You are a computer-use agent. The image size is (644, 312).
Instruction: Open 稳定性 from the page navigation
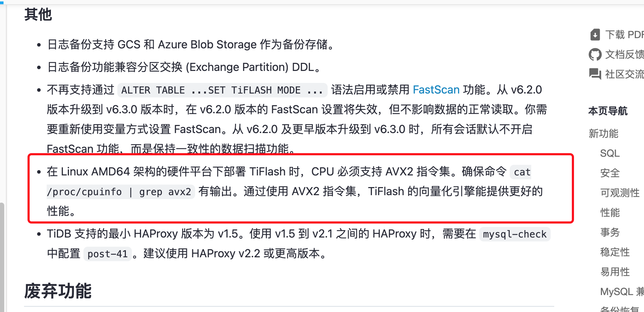click(615, 252)
